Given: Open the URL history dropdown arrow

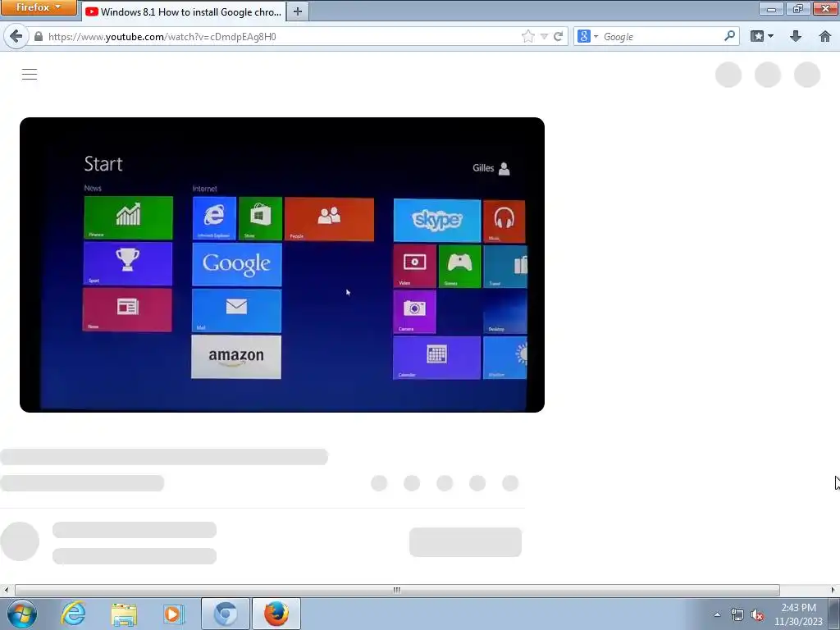Looking at the screenshot, I should pos(545,36).
